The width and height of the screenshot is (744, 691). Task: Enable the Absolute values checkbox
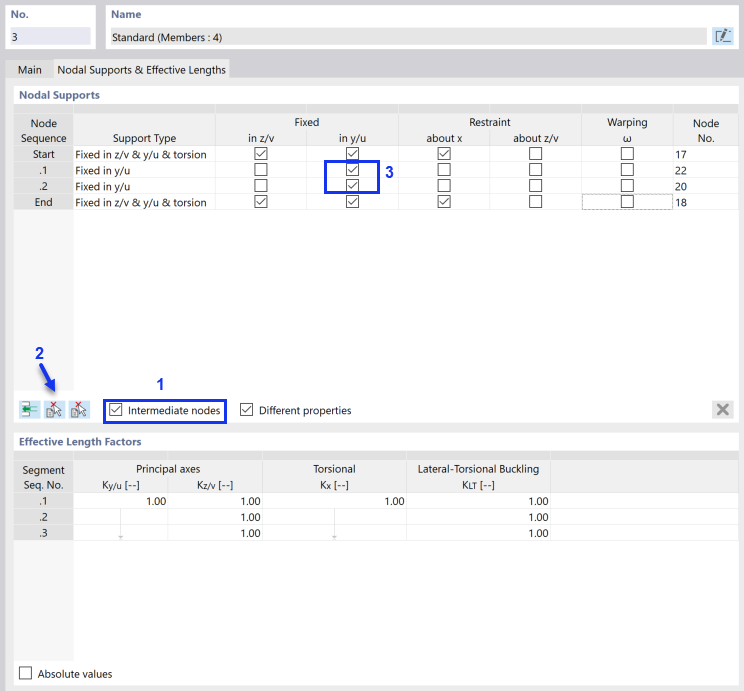(x=26, y=673)
